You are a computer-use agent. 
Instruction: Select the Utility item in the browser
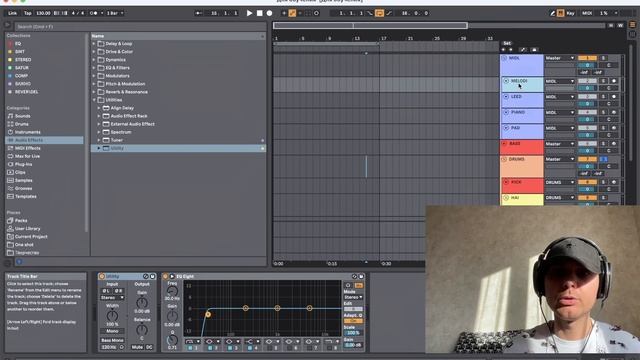click(178, 148)
